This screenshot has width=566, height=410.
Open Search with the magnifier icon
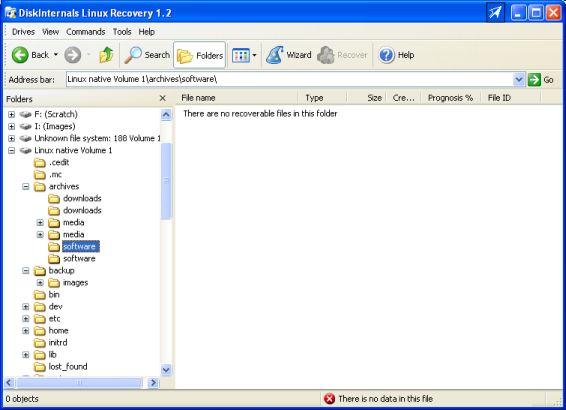click(x=133, y=55)
